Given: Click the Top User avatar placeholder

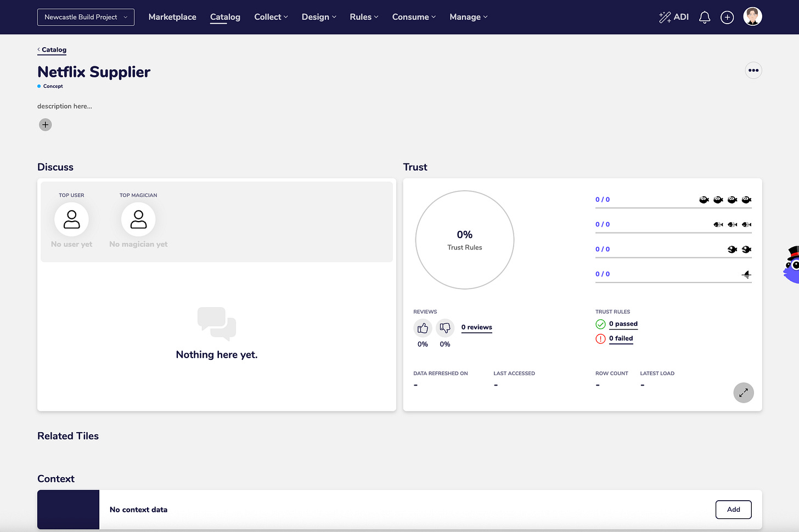Looking at the screenshot, I should tap(71, 219).
